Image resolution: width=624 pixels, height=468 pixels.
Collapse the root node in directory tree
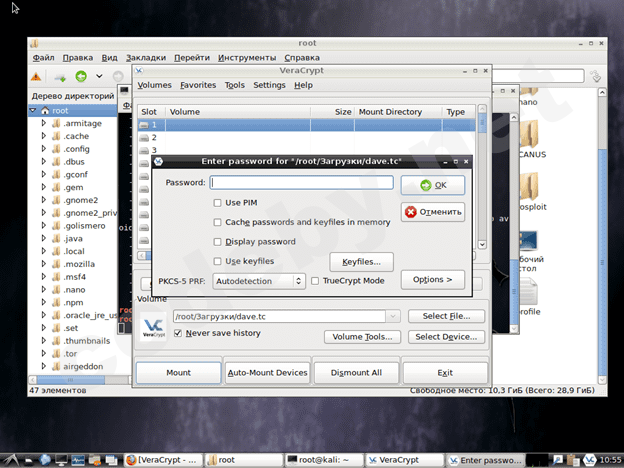pos(33,110)
